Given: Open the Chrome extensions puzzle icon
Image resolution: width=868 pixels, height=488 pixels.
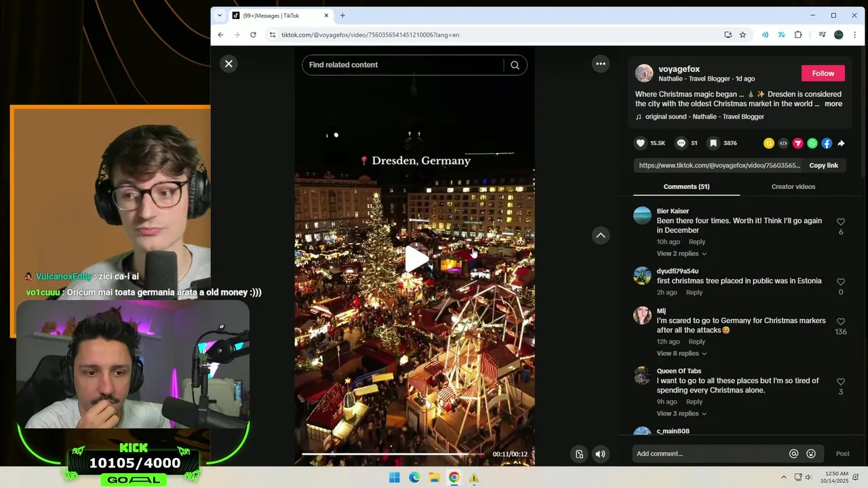Looking at the screenshot, I should pyautogui.click(x=798, y=35).
